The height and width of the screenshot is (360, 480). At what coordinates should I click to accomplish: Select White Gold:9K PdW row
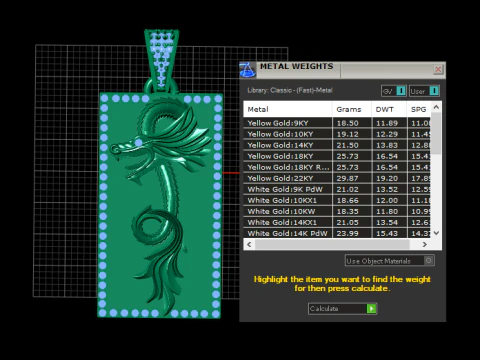337,189
